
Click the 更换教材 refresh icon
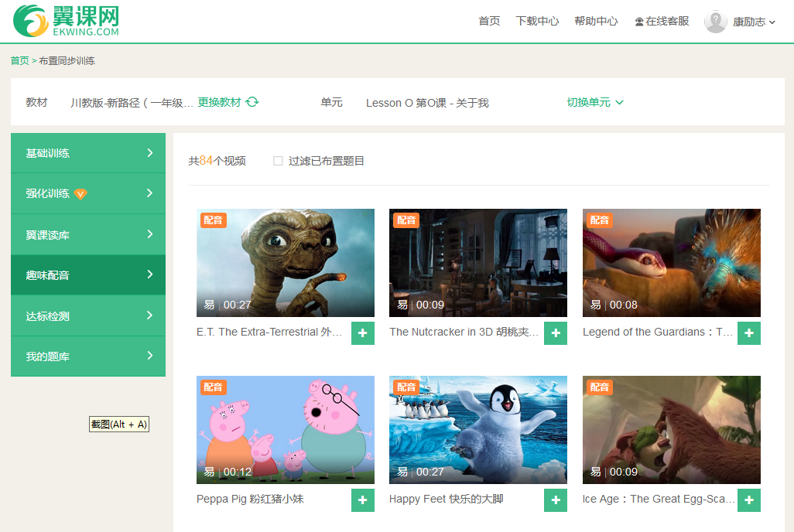coord(252,102)
